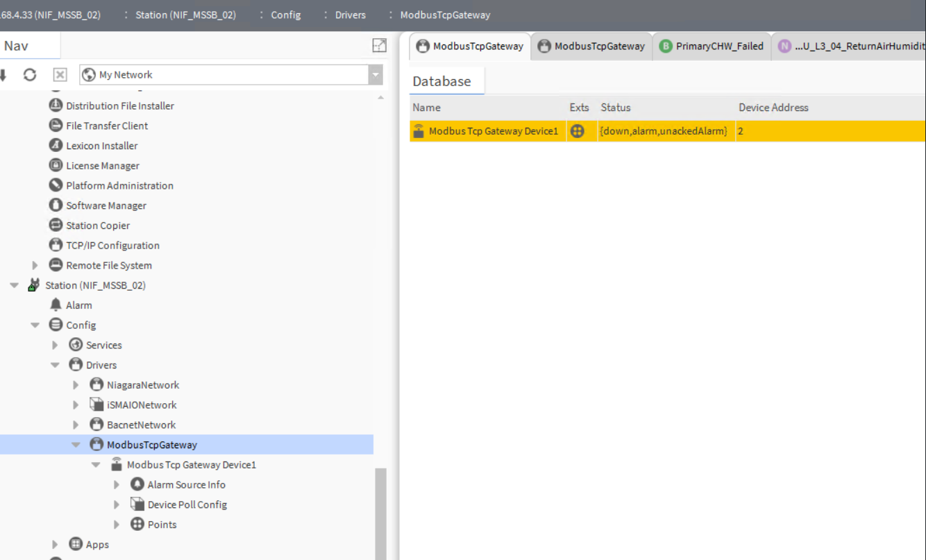This screenshot has height=560, width=926.
Task: Expand the BacnetNetwork tree node
Action: pos(76,425)
